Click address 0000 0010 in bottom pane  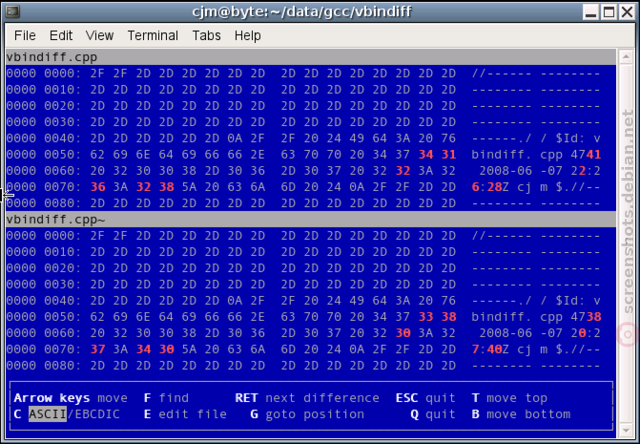(x=44, y=252)
